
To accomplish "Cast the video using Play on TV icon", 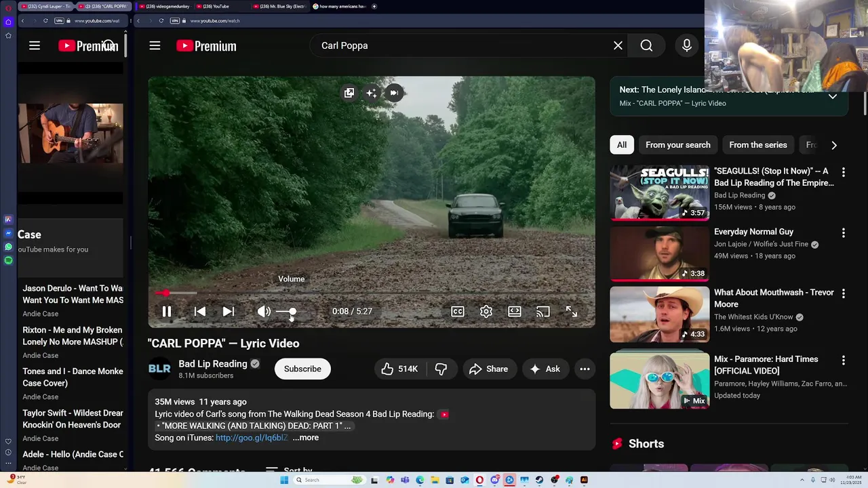I will (543, 312).
